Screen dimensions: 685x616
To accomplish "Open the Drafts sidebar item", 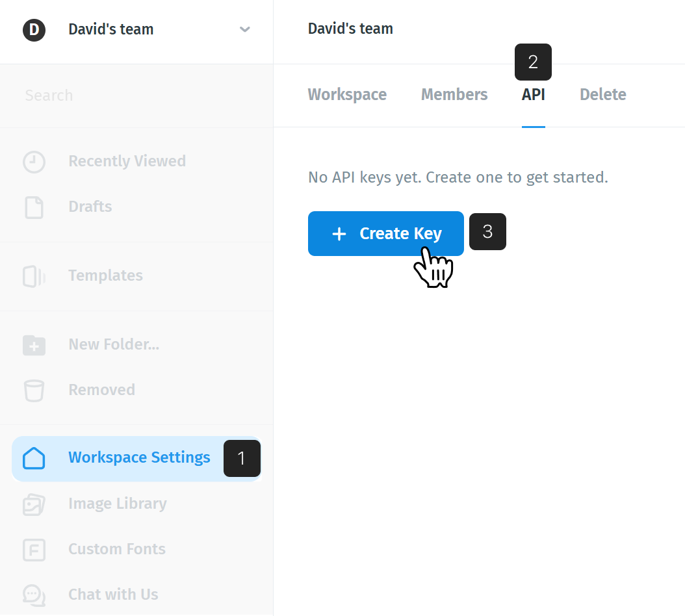I will [136, 207].
